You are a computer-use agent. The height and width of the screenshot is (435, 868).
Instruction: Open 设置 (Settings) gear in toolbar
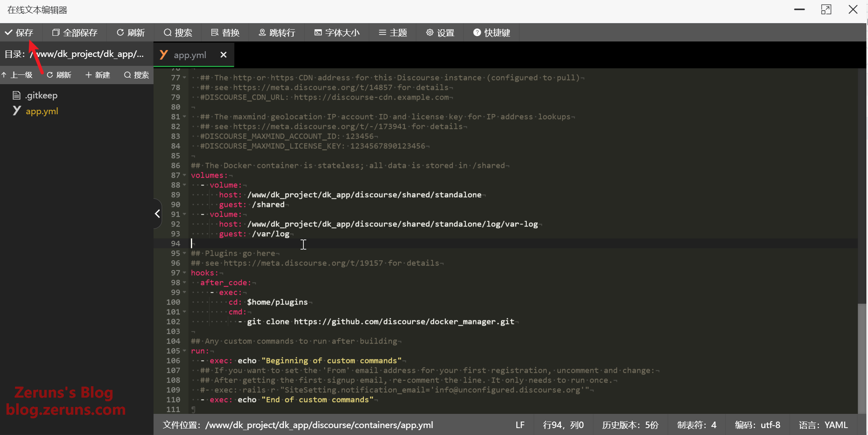(x=440, y=33)
